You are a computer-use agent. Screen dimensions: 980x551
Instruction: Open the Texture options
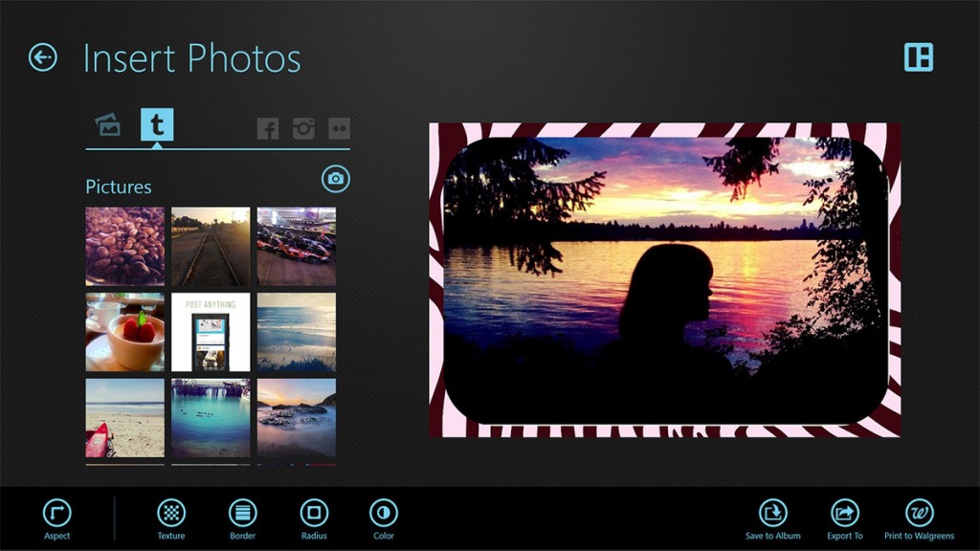pos(171,513)
